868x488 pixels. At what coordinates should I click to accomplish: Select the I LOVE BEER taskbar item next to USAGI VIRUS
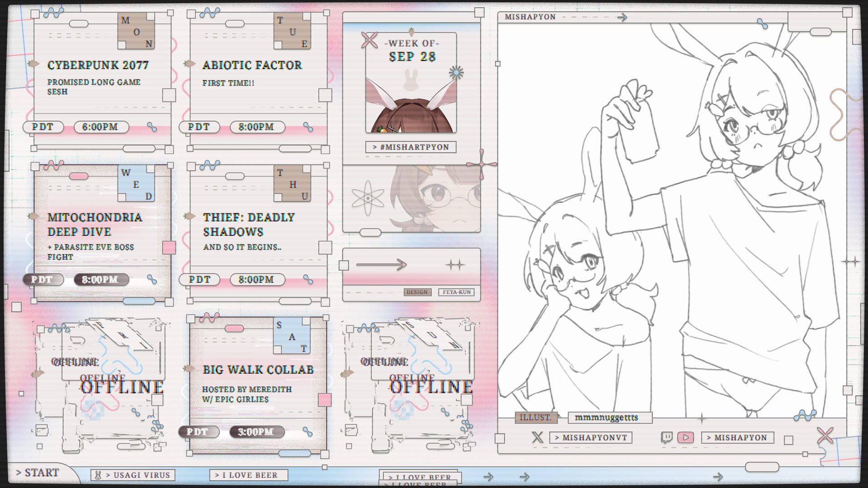pos(249,475)
